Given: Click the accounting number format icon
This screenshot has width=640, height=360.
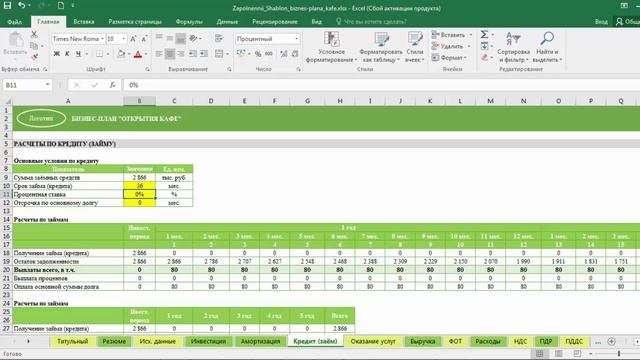Looking at the screenshot, I should coord(241,54).
